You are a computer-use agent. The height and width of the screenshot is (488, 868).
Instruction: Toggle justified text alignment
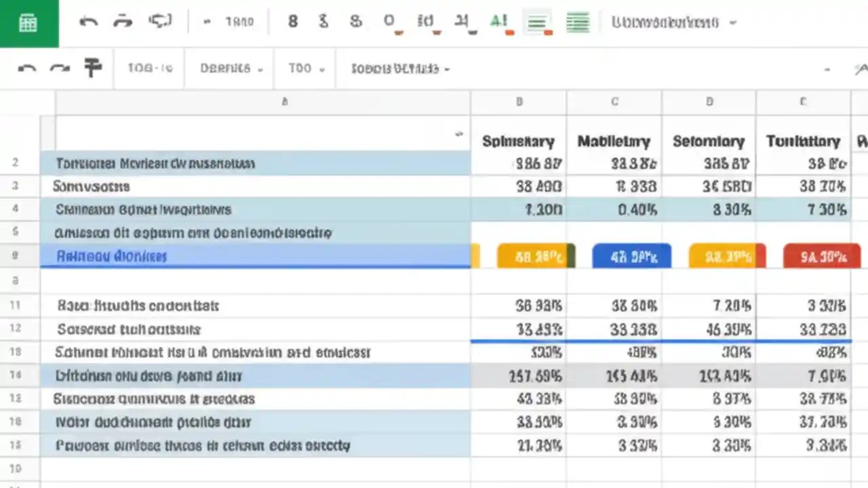pos(578,21)
